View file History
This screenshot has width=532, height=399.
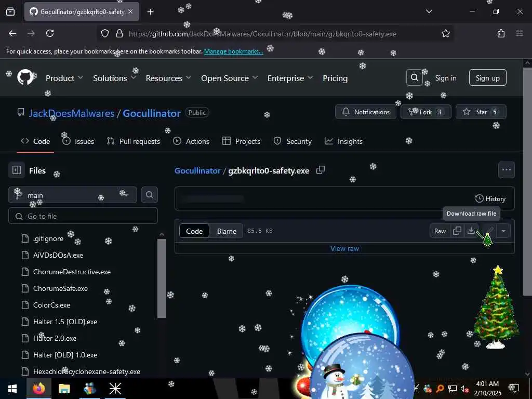[490, 198]
